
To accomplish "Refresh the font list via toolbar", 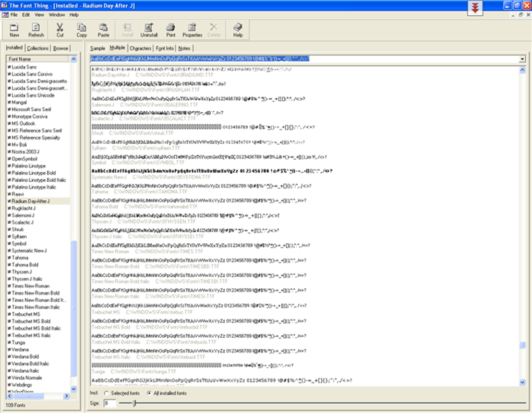I will tap(36, 30).
